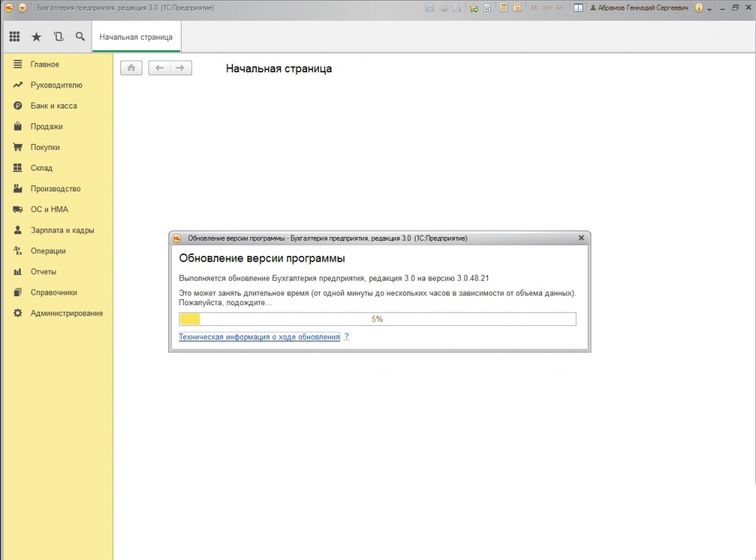Click the Print icon in title bar
The image size is (756, 560).
point(444,7)
